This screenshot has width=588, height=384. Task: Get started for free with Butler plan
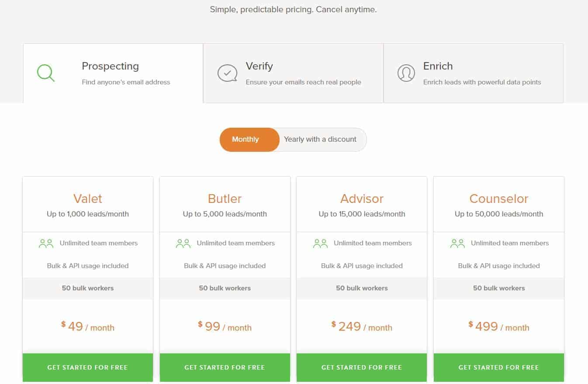[225, 367]
